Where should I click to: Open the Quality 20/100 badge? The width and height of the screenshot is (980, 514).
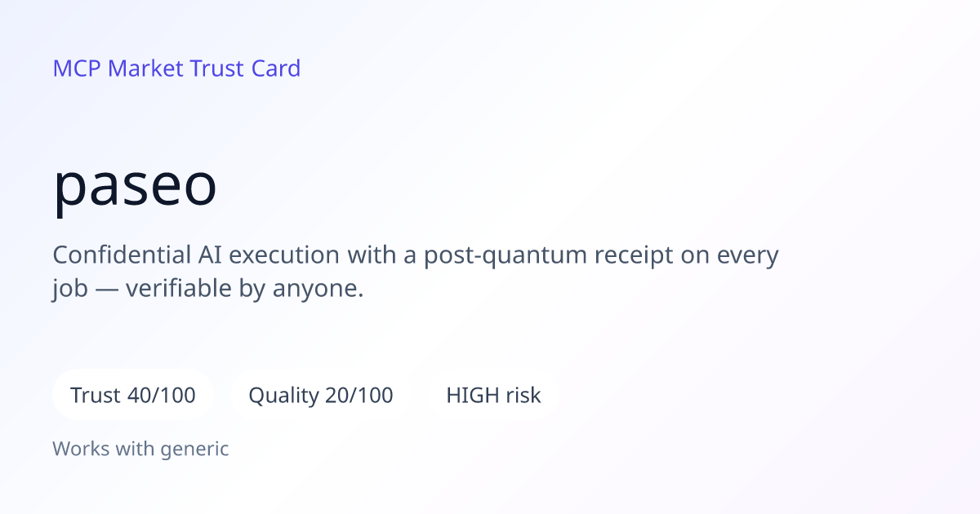click(x=321, y=396)
